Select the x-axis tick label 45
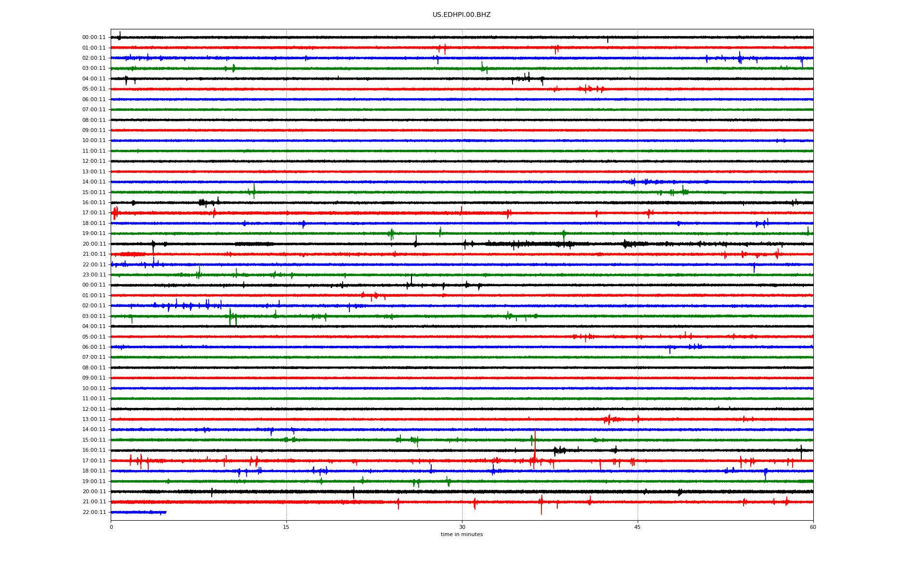Viewport: 924px width, 578px height. pos(638,527)
